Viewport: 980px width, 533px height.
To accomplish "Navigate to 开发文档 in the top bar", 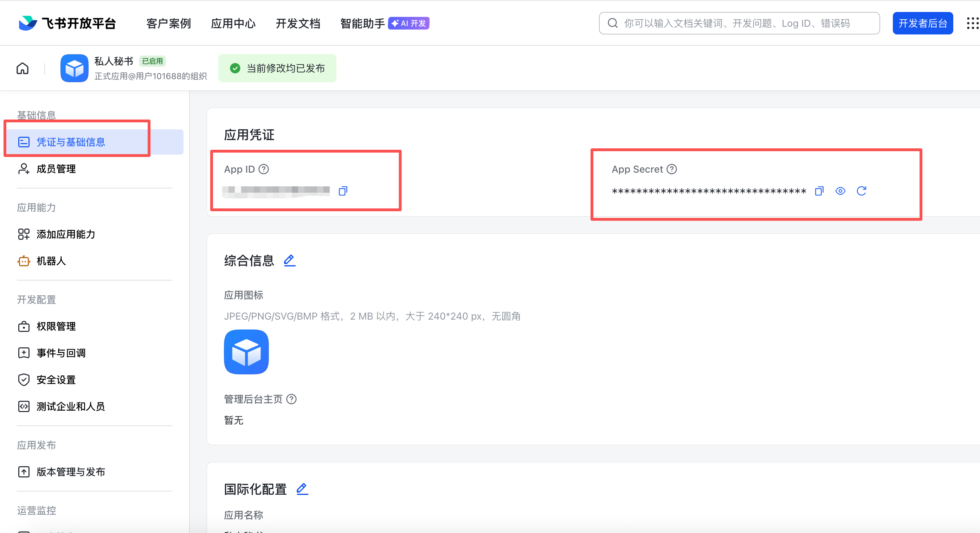I will point(298,23).
